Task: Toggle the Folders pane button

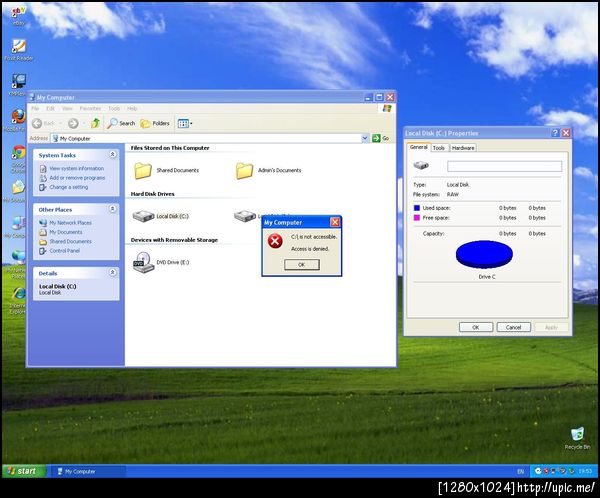Action: 155,123
